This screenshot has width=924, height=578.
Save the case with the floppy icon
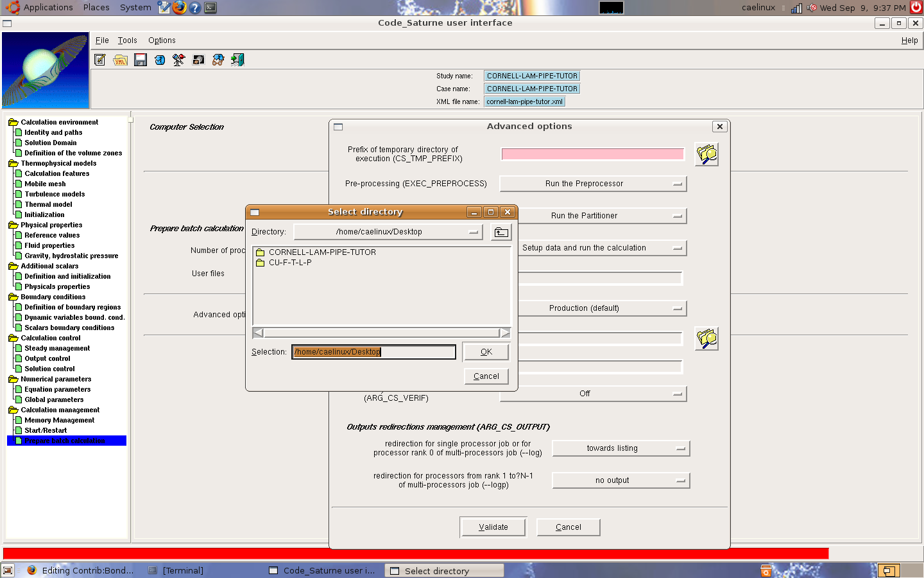(x=141, y=60)
